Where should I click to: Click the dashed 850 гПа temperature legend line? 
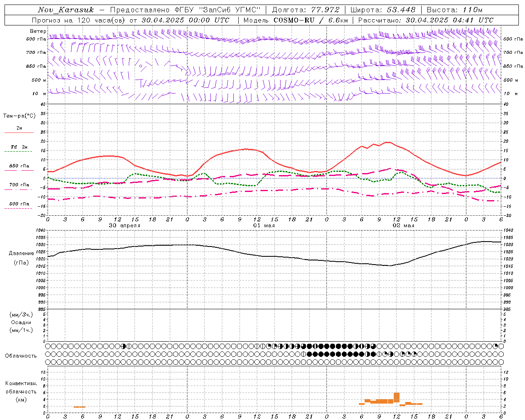coord(19,170)
